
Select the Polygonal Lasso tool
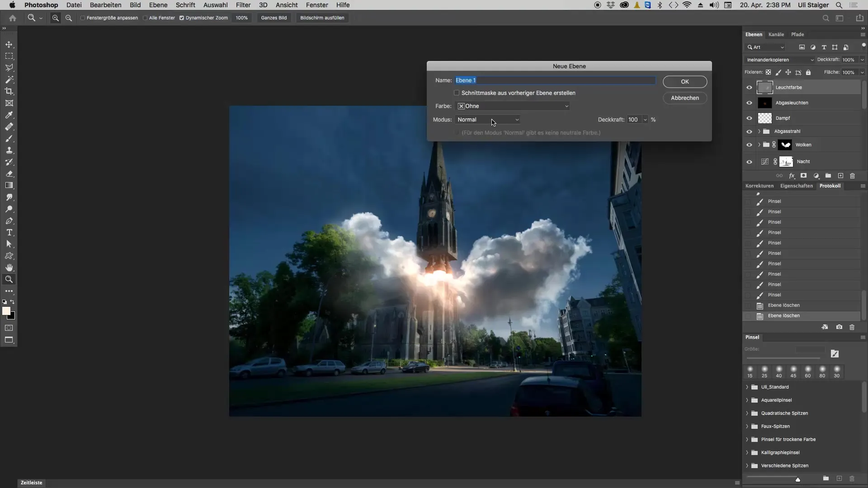(x=9, y=68)
